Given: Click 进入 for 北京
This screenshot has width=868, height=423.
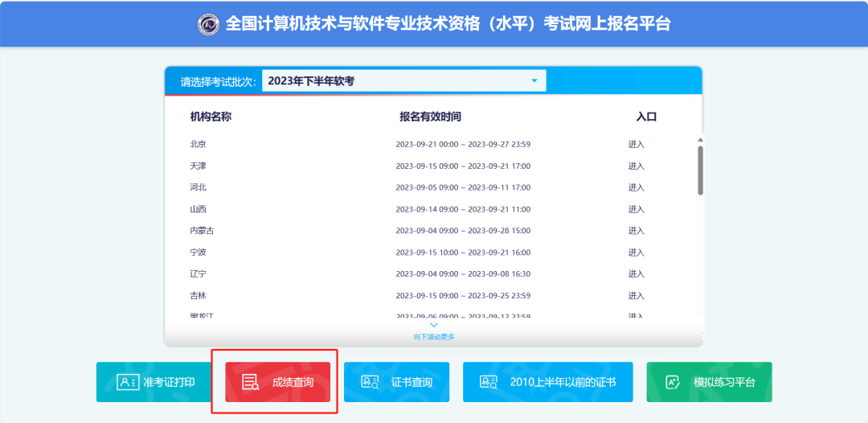Looking at the screenshot, I should [637, 145].
